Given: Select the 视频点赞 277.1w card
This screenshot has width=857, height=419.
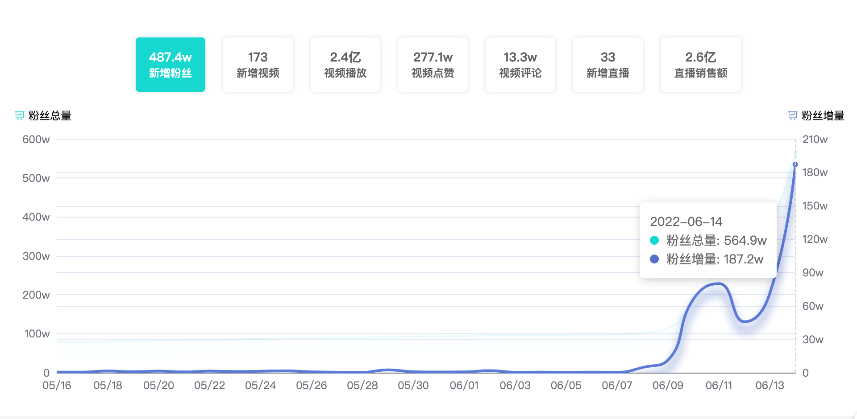Looking at the screenshot, I should 432,65.
